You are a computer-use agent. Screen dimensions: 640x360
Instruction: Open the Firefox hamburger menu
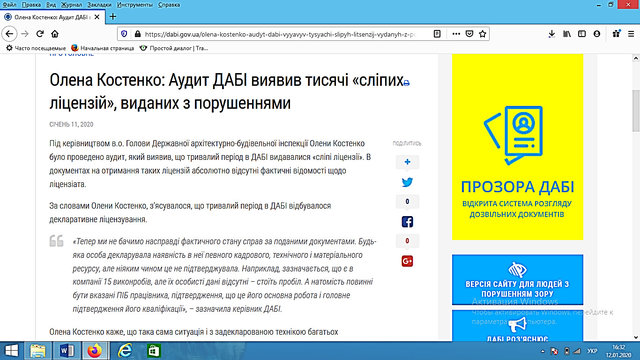[631, 34]
